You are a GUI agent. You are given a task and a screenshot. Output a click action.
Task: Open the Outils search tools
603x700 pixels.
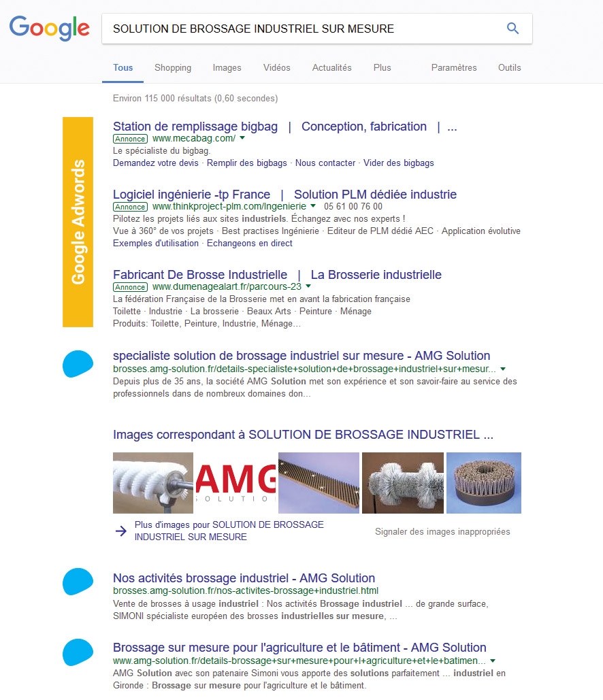click(x=509, y=68)
